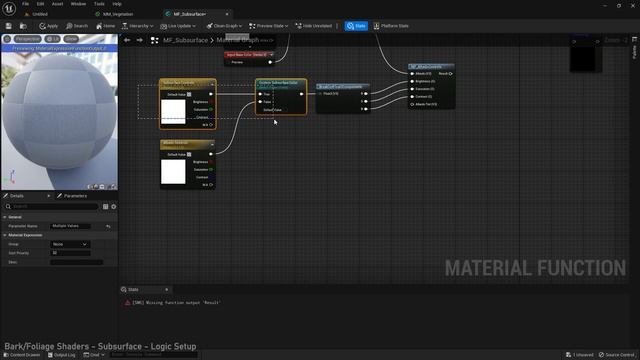Switch to the Details panel tab
Screen dimensions: 640x360
coord(17,196)
